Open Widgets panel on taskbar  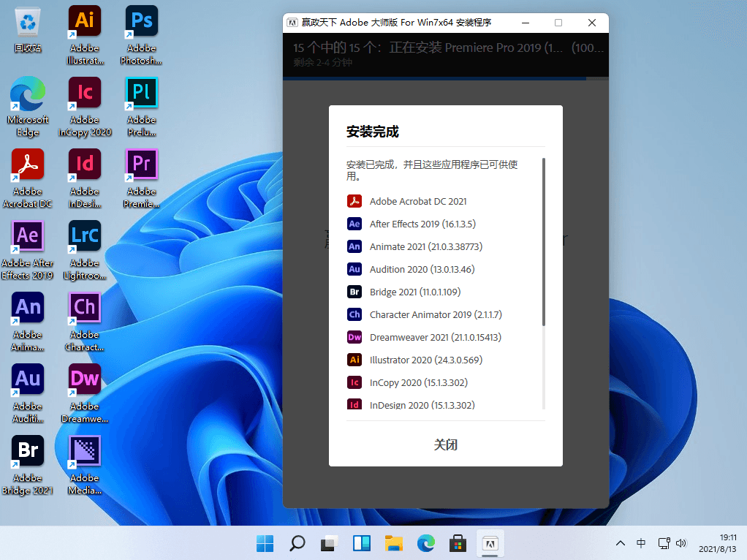[362, 543]
